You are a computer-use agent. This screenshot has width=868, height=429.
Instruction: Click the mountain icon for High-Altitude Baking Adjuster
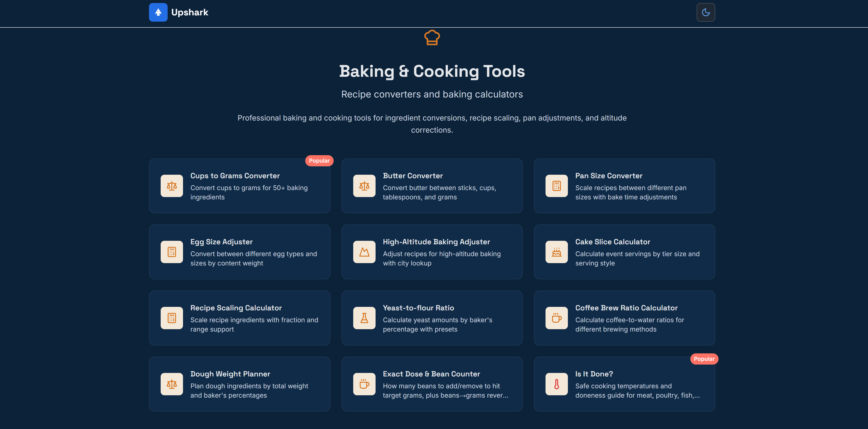tap(364, 252)
